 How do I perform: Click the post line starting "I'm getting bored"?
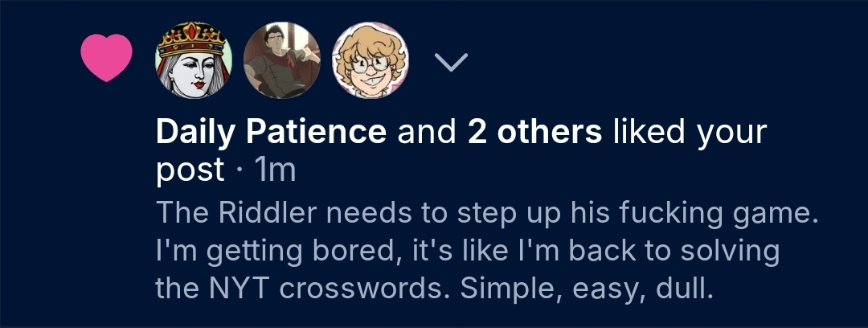(x=467, y=250)
